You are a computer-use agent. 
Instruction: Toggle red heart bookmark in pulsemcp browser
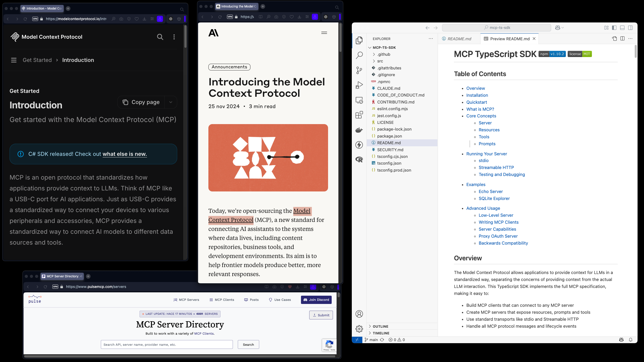[x=290, y=287]
